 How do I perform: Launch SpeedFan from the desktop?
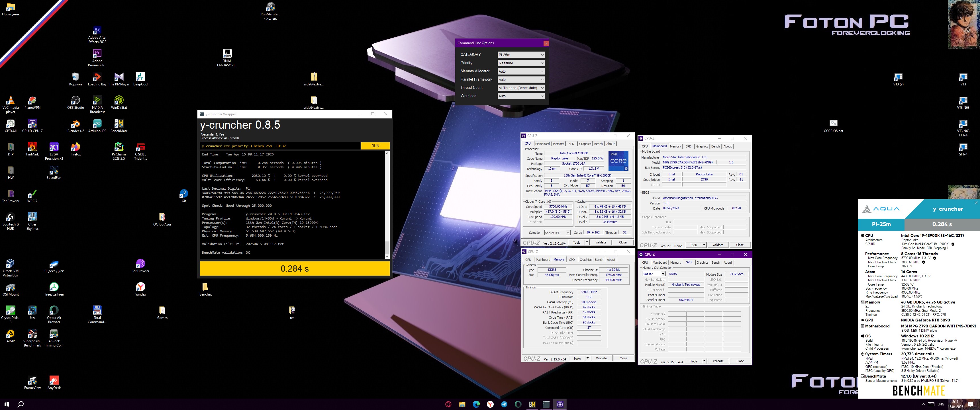click(x=54, y=173)
